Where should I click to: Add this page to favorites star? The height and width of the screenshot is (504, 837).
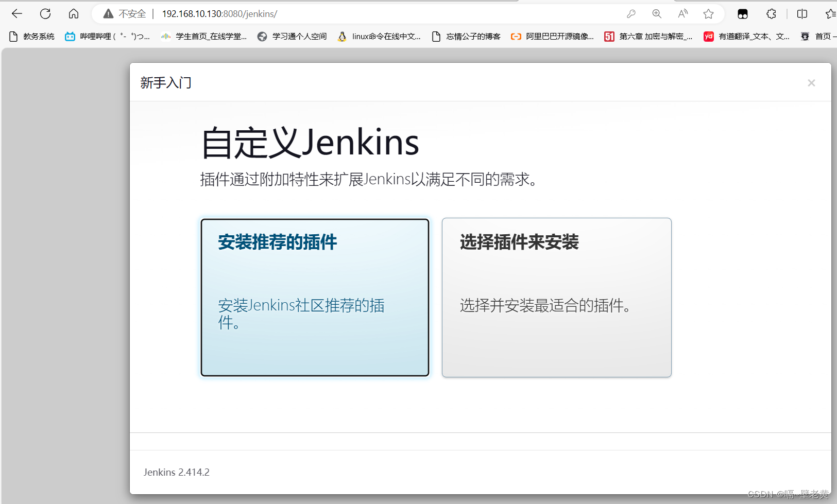pos(709,14)
